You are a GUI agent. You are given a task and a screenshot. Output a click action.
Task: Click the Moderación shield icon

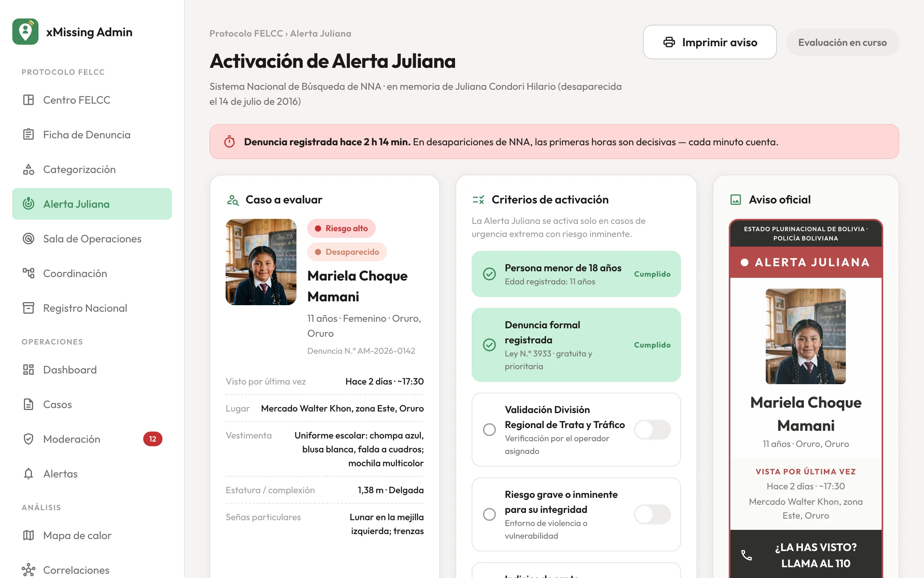28,439
